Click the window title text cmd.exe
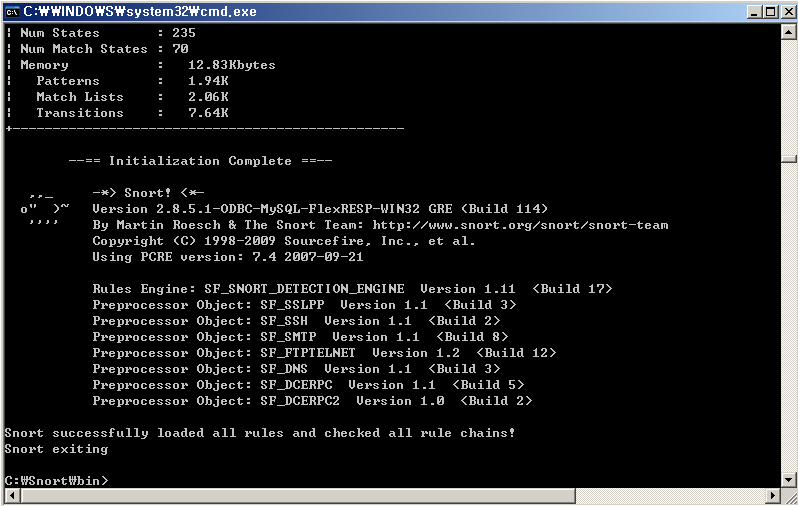The image size is (798, 506). pos(140,12)
